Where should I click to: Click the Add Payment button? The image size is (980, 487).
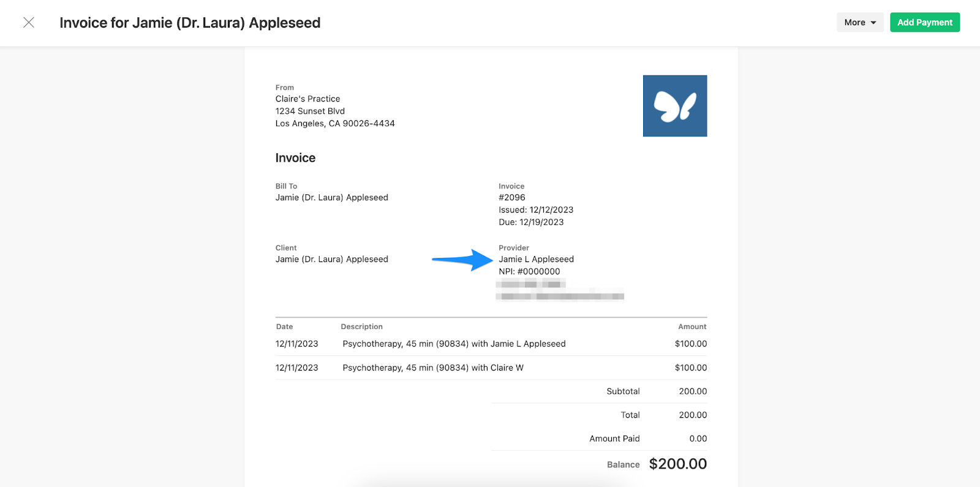(x=924, y=23)
